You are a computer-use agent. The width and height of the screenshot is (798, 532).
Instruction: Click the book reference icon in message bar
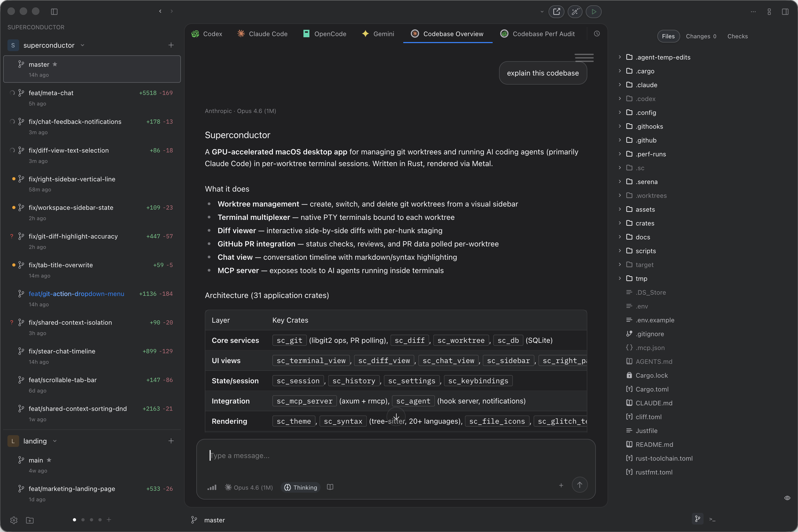click(330, 487)
